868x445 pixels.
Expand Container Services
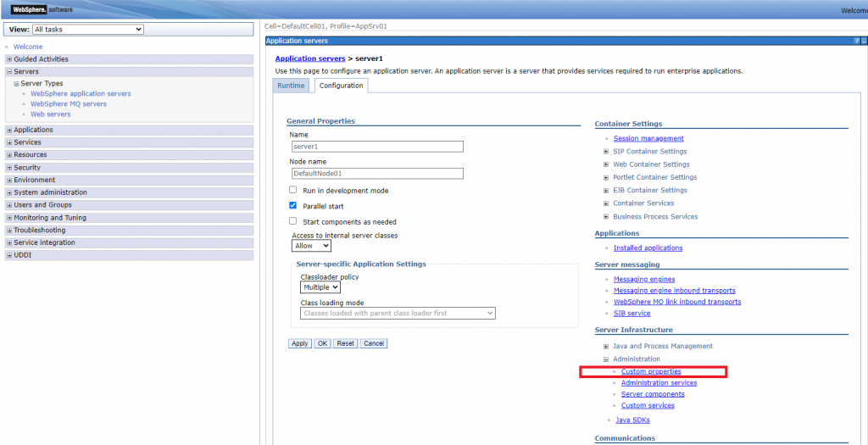pos(607,203)
